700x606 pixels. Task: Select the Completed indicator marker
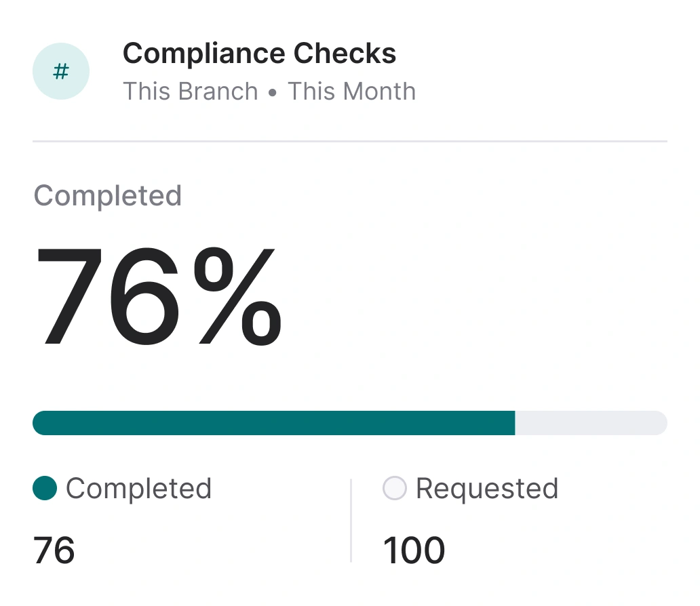[44, 488]
